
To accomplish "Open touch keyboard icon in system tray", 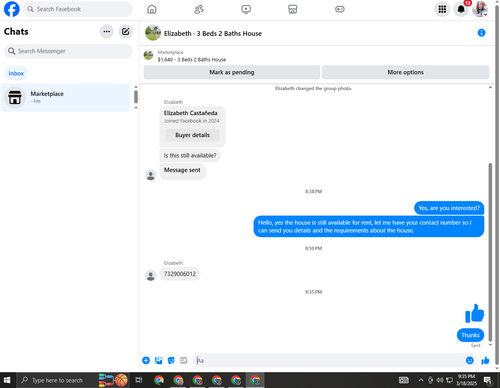I will tap(404, 380).
